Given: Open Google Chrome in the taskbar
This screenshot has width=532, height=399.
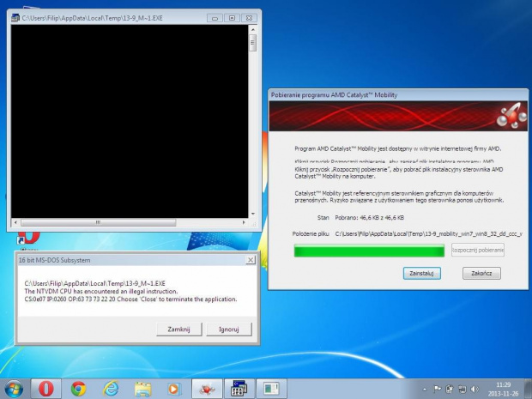Looking at the screenshot, I should 78,389.
